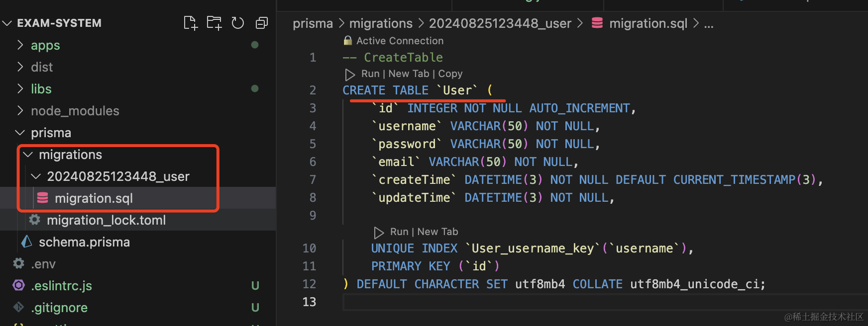The width and height of the screenshot is (868, 326).
Task: Open schema.prisma in the explorer
Action: pos(84,242)
